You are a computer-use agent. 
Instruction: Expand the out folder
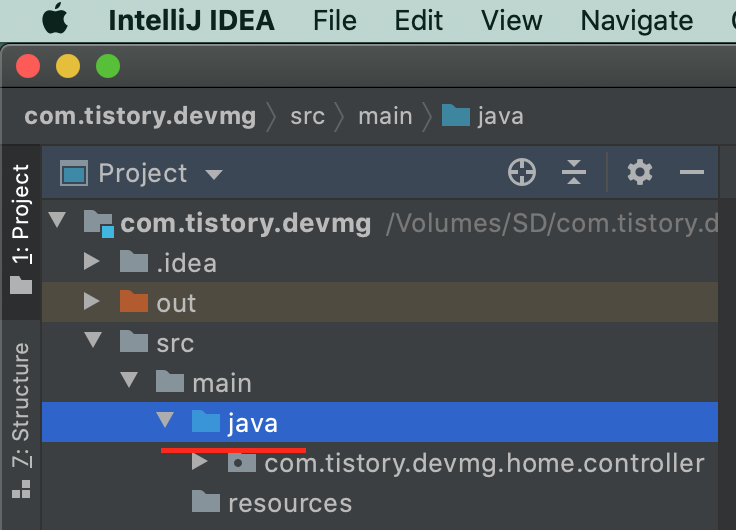pos(92,301)
